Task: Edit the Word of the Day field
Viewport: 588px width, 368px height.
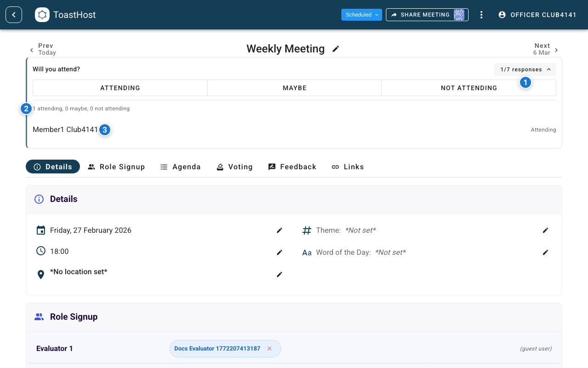Action: [x=545, y=252]
